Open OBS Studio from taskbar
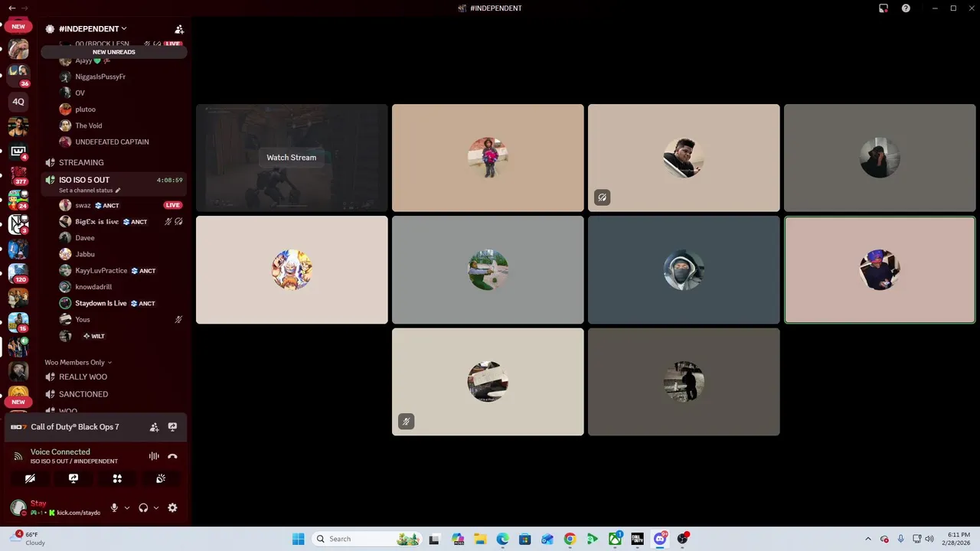Screen dimensions: 980x551 pyautogui.click(x=682, y=539)
